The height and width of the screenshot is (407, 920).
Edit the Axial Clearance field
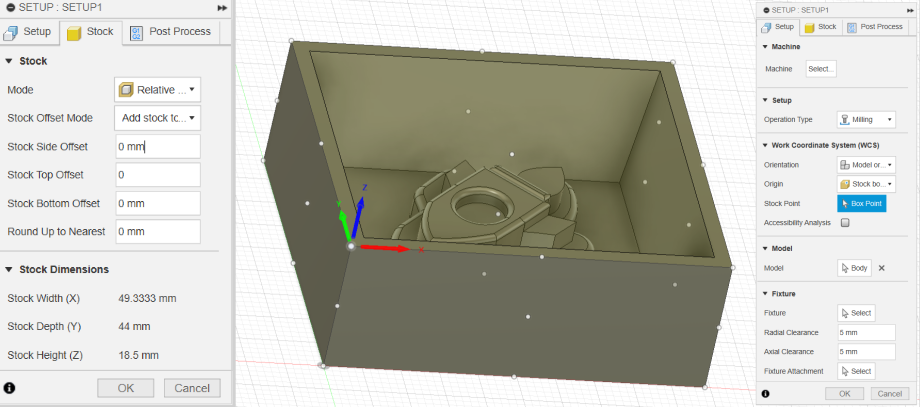866,352
